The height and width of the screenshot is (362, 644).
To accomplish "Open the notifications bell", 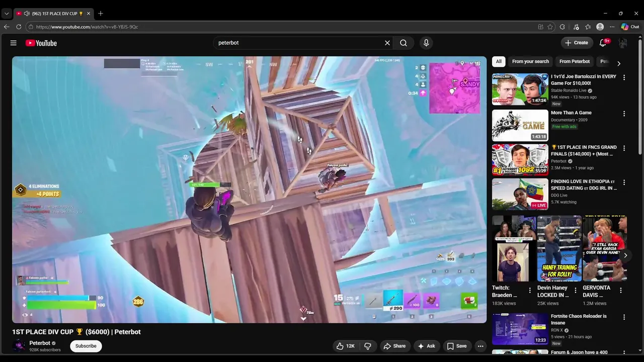I will tap(603, 43).
